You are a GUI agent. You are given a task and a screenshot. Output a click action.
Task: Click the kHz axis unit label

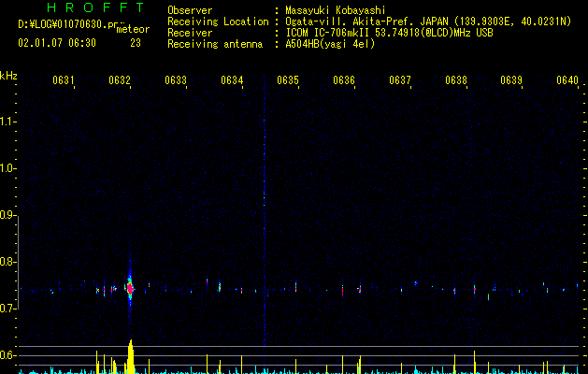[8, 76]
